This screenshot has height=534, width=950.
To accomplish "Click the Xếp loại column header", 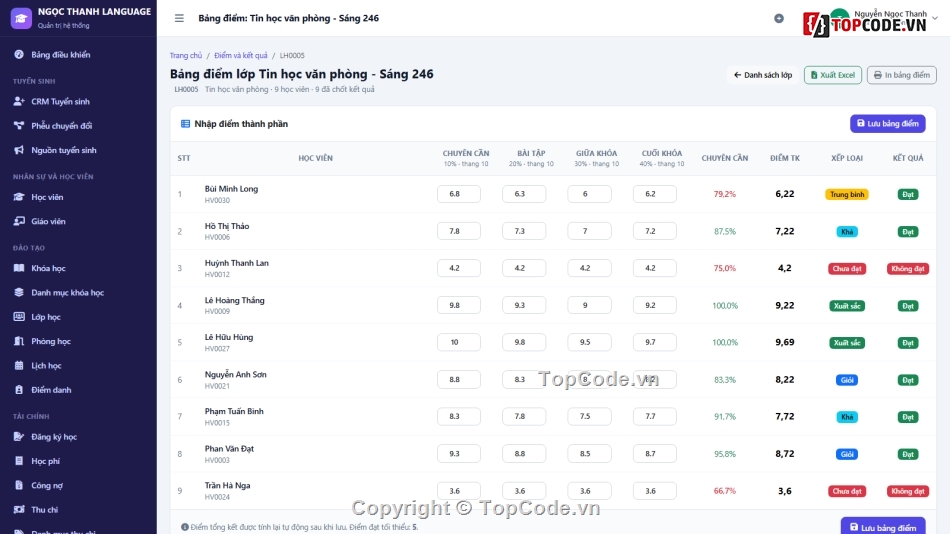I will tap(847, 158).
